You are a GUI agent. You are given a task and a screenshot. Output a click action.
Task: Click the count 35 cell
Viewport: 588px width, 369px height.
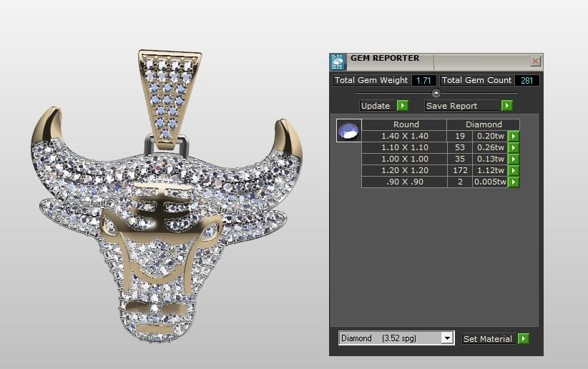point(460,159)
